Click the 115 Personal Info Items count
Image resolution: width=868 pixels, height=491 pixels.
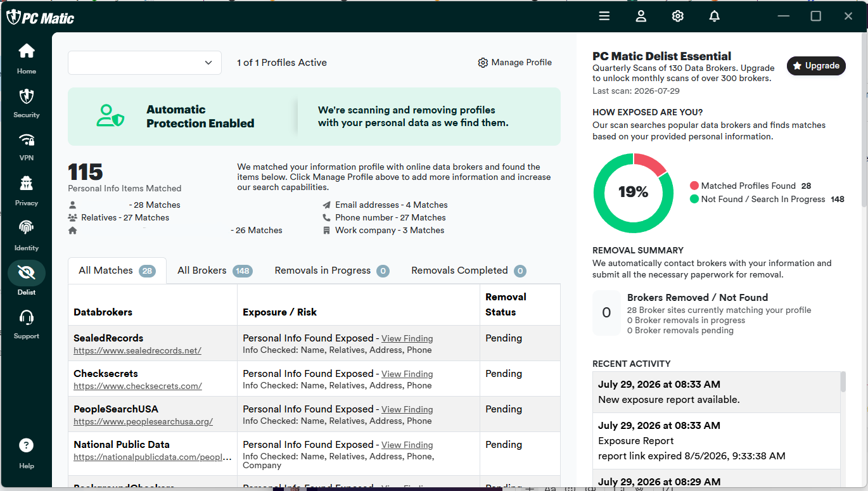[86, 172]
